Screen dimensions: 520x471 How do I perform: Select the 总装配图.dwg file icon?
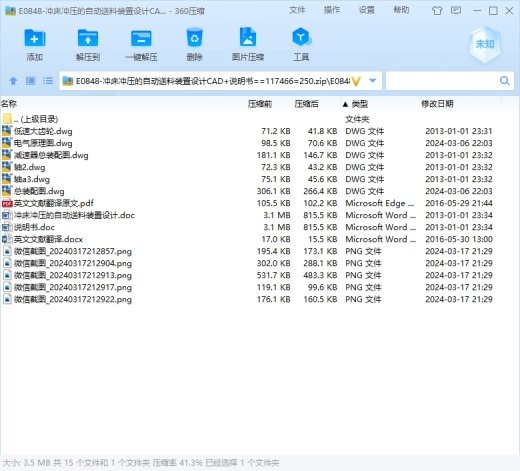coord(7,191)
